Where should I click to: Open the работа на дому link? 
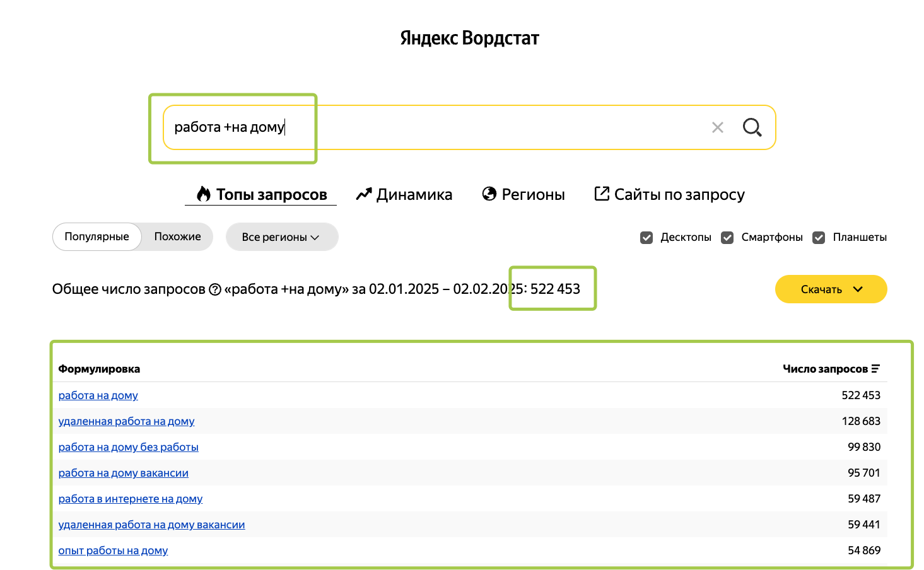pyautogui.click(x=98, y=395)
